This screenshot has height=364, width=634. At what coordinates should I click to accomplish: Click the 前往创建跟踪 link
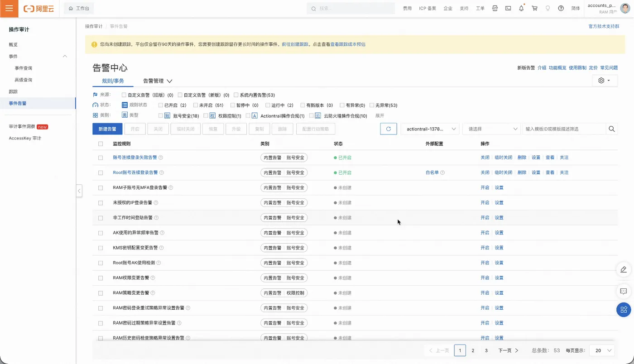click(295, 44)
